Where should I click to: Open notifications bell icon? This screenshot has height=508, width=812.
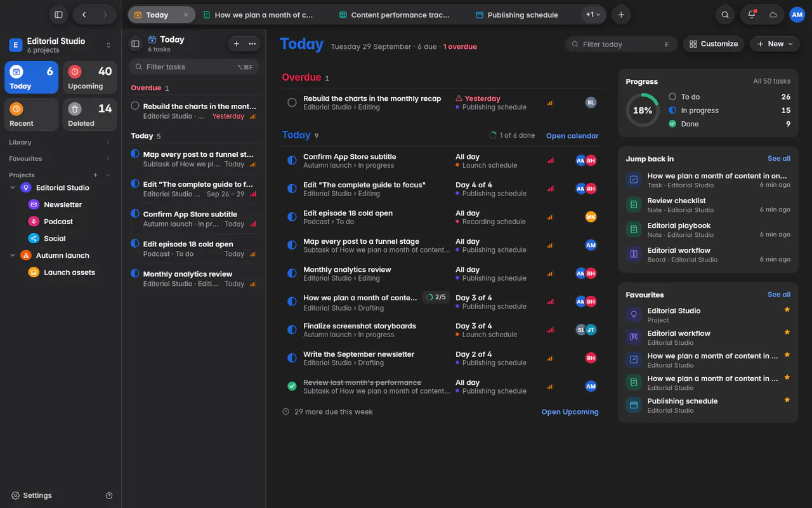point(752,15)
